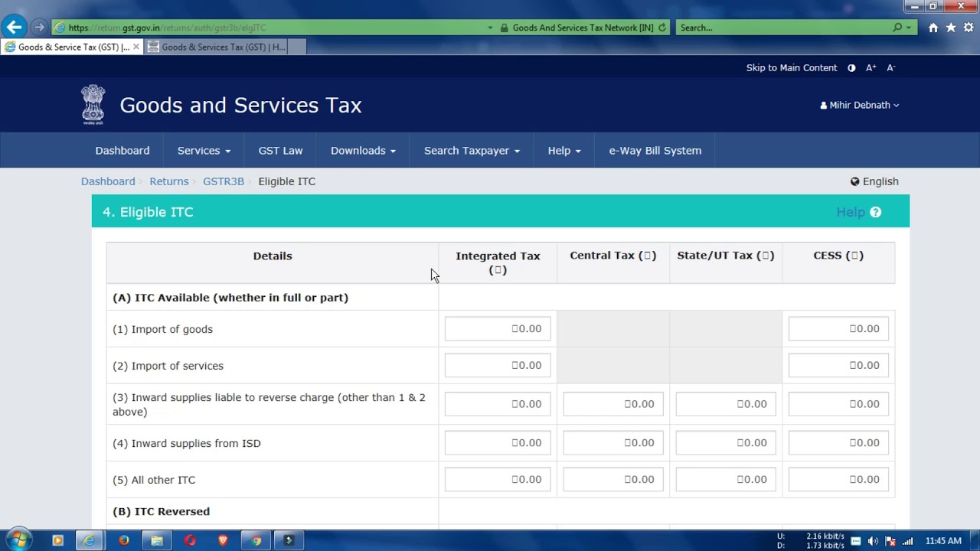Click Skip to Main Content link
980x551 pixels.
point(792,68)
